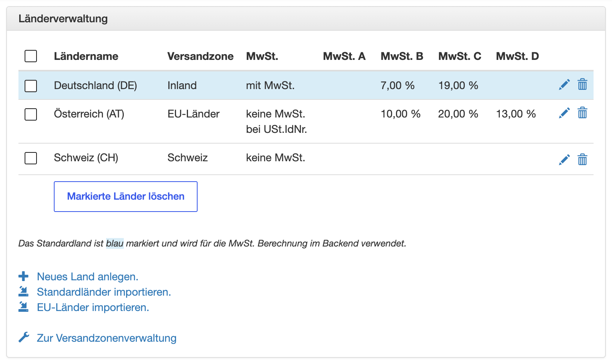Click import icon beside Standardländer importieren

23,291
